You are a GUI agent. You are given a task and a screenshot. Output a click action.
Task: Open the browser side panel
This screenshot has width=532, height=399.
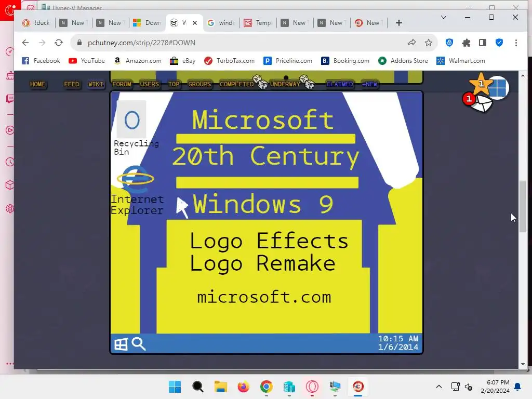(483, 43)
